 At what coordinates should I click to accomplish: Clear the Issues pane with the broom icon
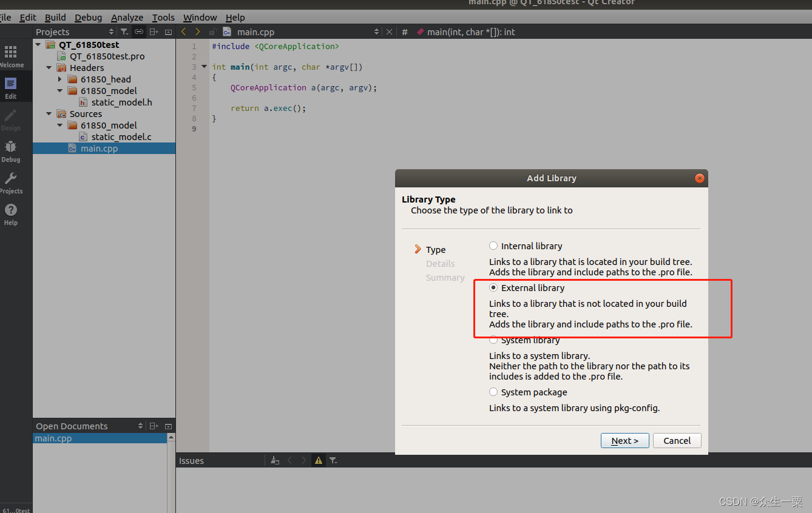point(275,460)
